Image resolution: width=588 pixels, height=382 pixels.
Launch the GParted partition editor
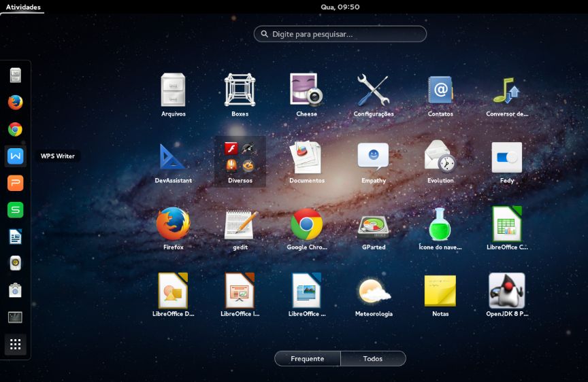pyautogui.click(x=374, y=228)
